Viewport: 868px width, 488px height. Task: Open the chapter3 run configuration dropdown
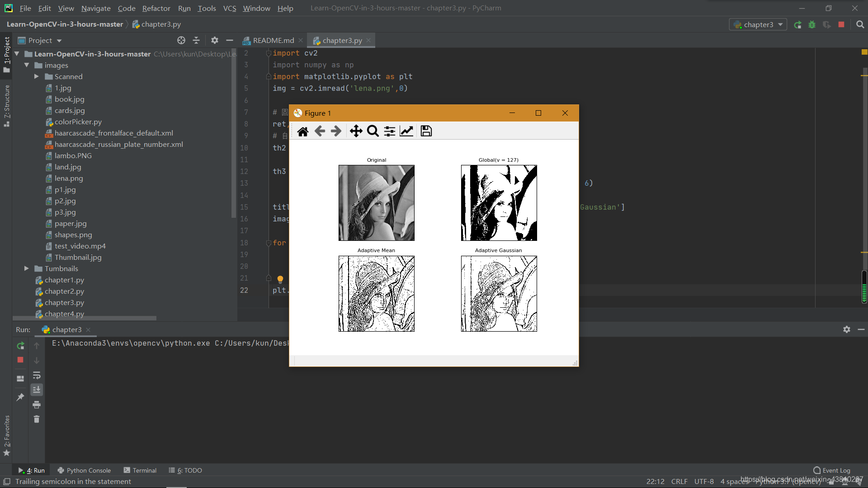pos(758,24)
